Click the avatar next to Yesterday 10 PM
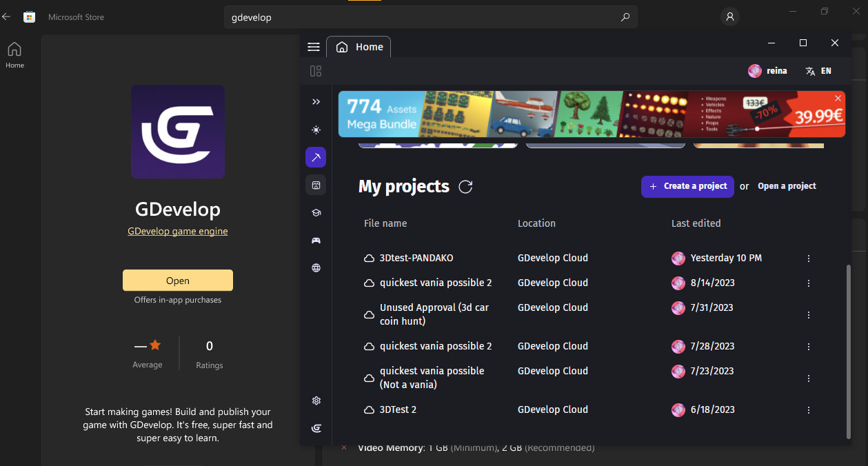Image resolution: width=868 pixels, height=466 pixels. coord(678,258)
